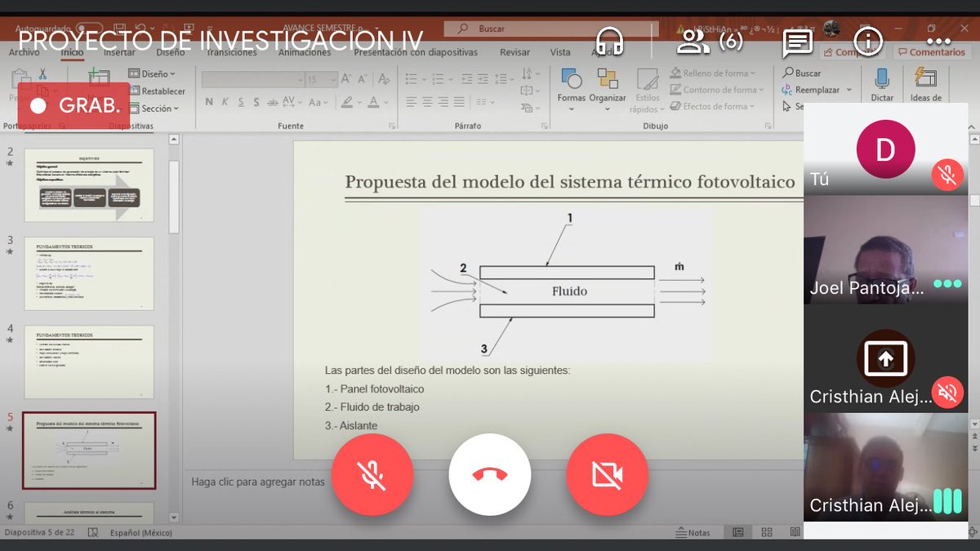Open the Transiciones ribbon tab

pos(232,52)
